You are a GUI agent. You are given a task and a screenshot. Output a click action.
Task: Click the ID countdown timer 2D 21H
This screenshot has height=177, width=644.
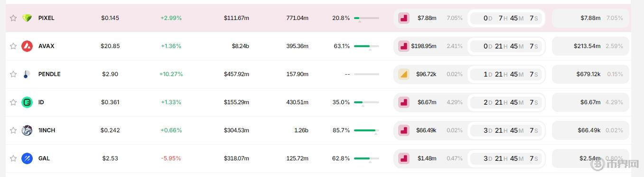[506, 102]
